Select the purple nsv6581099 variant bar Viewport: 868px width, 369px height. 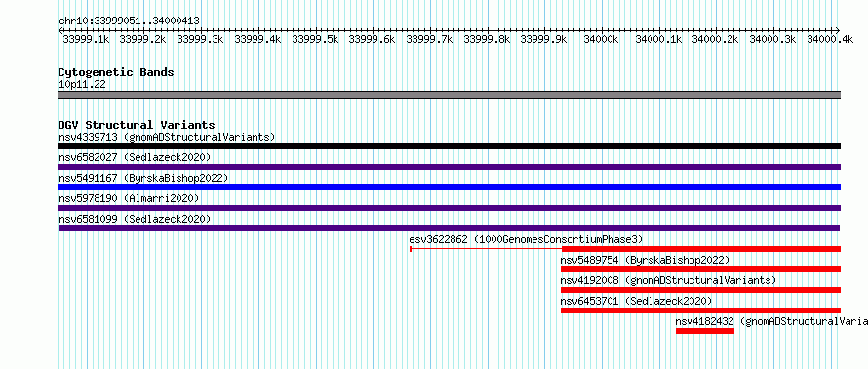pos(449,228)
